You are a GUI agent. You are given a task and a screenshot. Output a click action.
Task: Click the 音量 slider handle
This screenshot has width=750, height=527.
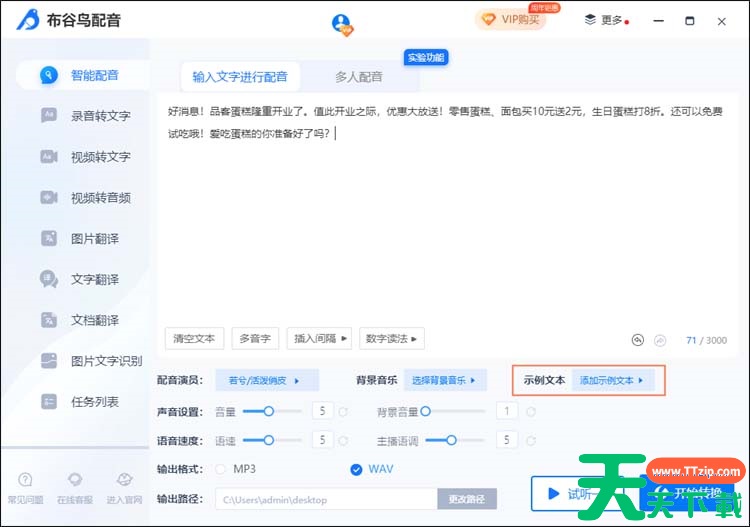click(269, 411)
